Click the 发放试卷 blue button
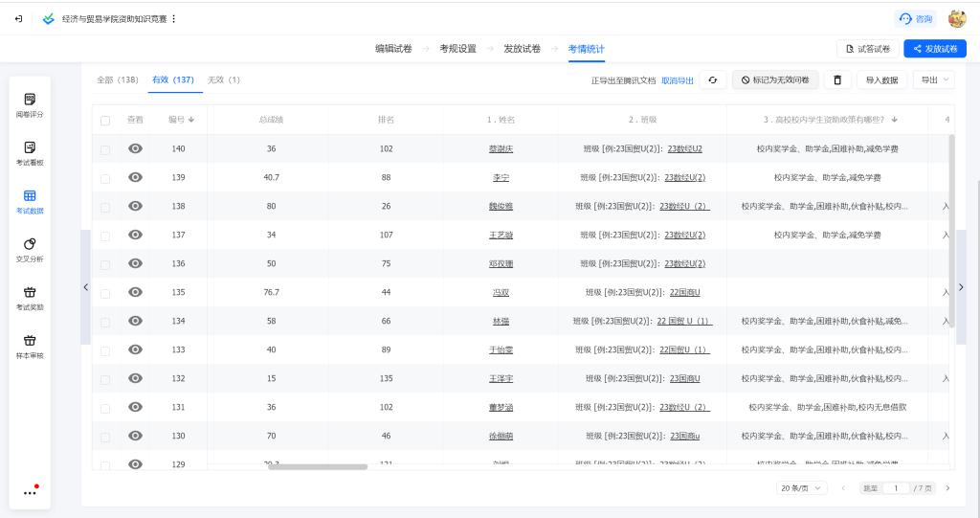Image resolution: width=980 pixels, height=518 pixels. click(935, 49)
